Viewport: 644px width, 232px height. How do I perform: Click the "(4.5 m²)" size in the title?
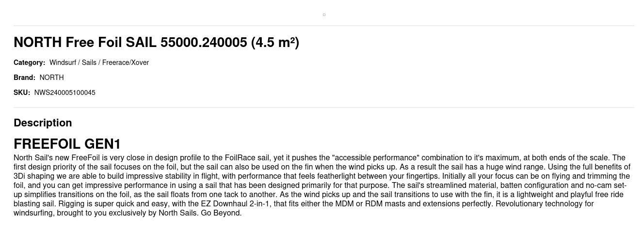tap(275, 43)
